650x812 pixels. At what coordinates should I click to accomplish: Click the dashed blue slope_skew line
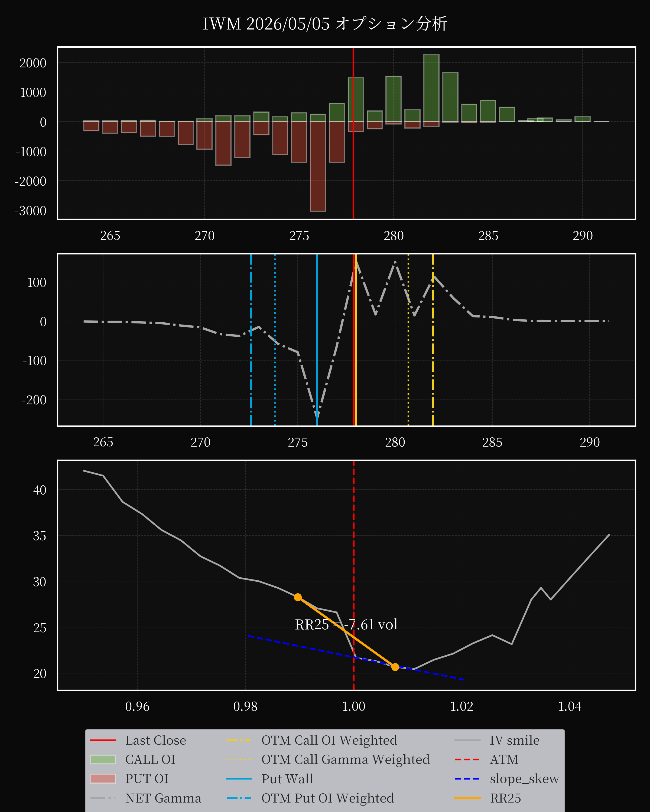click(356, 658)
